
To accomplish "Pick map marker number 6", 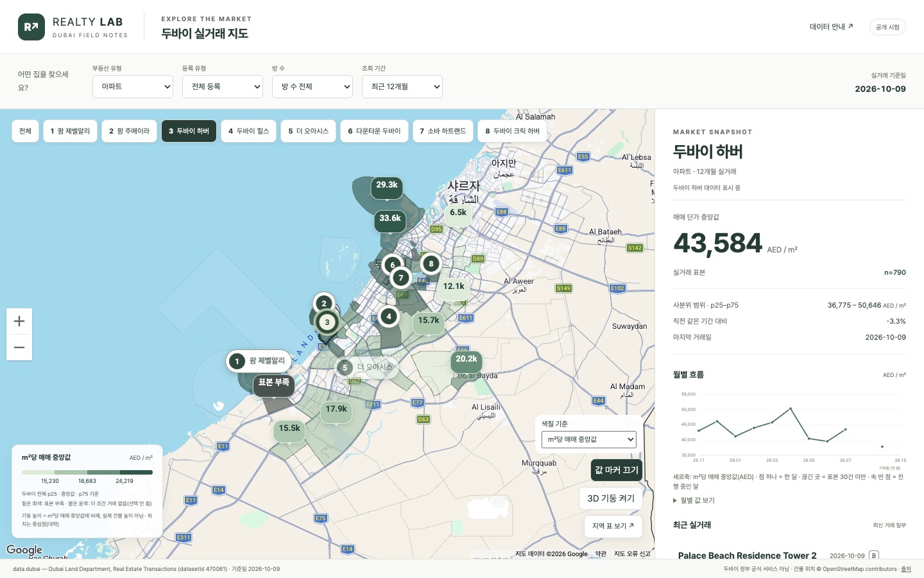I will coord(393,265).
